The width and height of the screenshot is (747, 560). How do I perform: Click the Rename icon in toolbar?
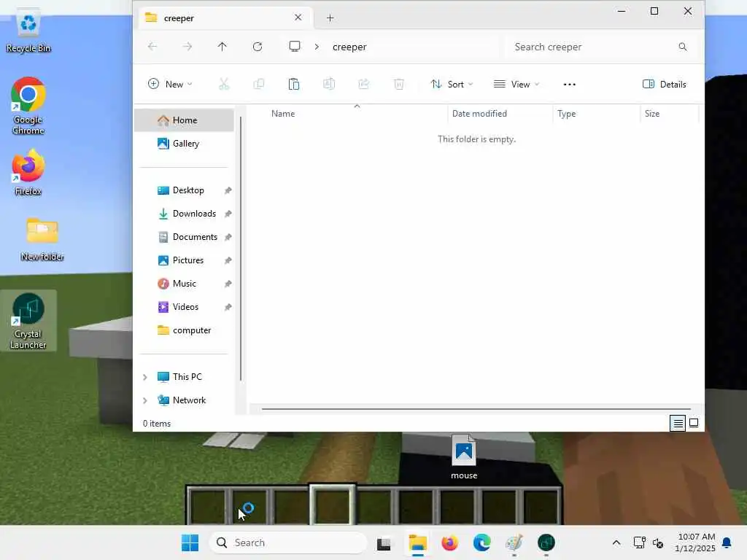pyautogui.click(x=329, y=85)
